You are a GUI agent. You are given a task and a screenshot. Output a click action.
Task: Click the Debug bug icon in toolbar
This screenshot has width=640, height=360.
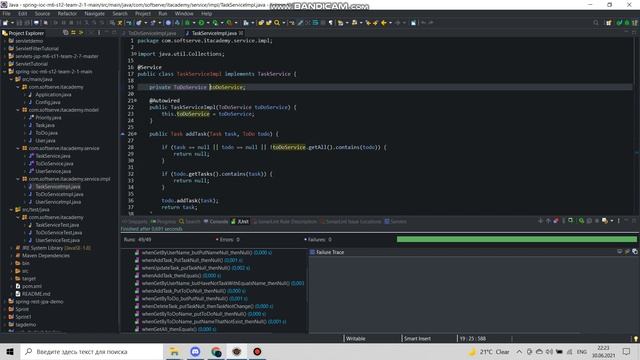tap(188, 23)
